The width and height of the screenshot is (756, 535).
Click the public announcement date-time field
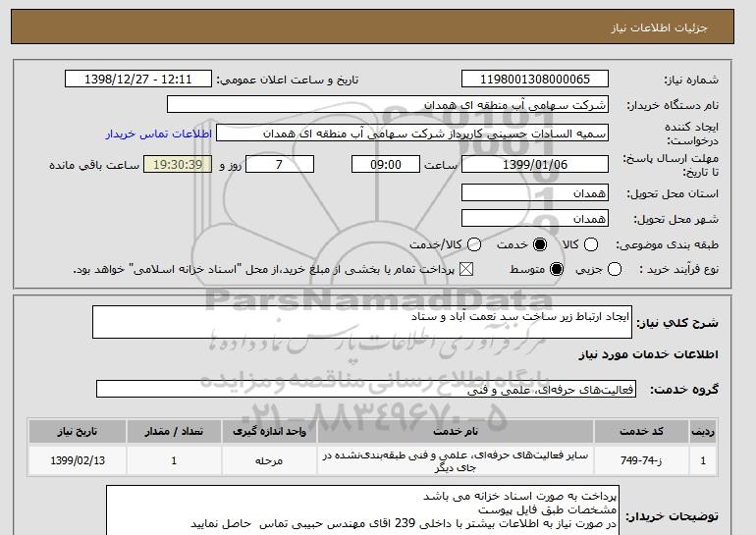[x=138, y=80]
